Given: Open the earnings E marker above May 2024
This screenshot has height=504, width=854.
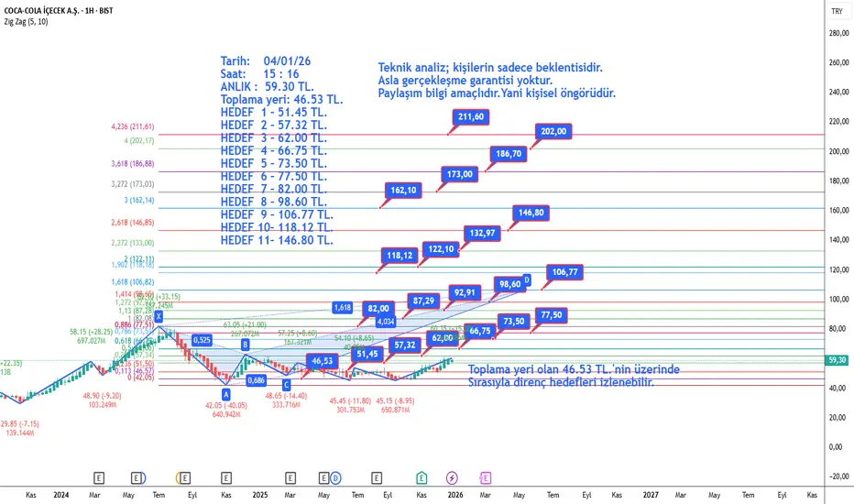Looking at the screenshot, I should [x=137, y=477].
